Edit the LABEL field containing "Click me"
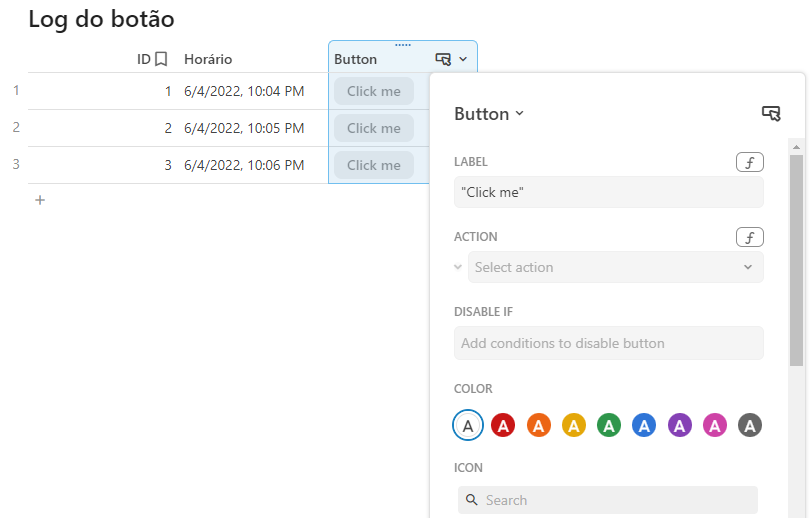 [x=608, y=192]
